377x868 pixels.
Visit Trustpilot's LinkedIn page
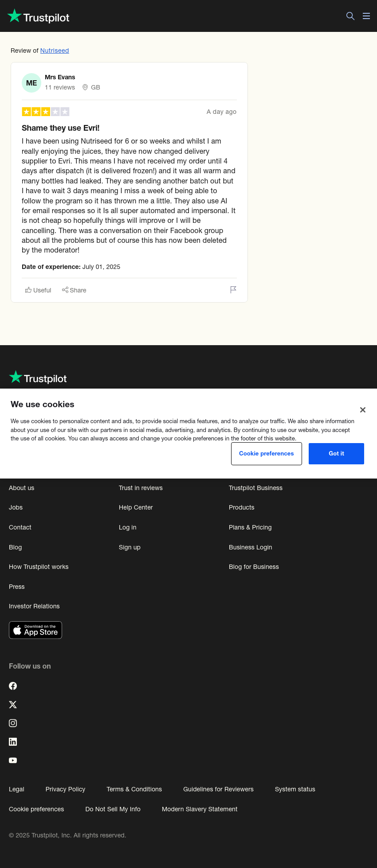(x=13, y=742)
